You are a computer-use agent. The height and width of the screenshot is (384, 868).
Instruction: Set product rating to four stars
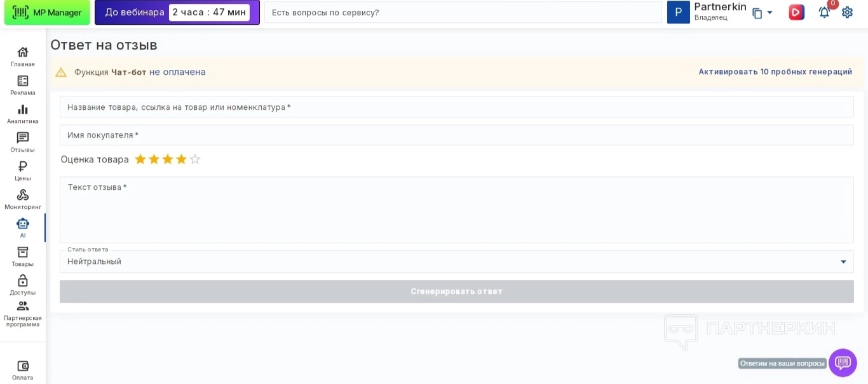(x=181, y=159)
